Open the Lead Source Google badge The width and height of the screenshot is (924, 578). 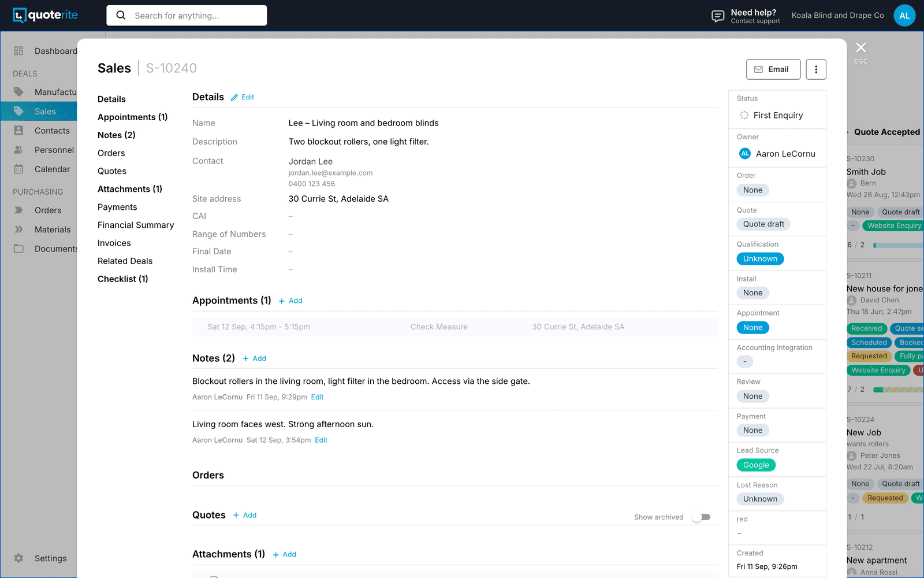coord(756,465)
